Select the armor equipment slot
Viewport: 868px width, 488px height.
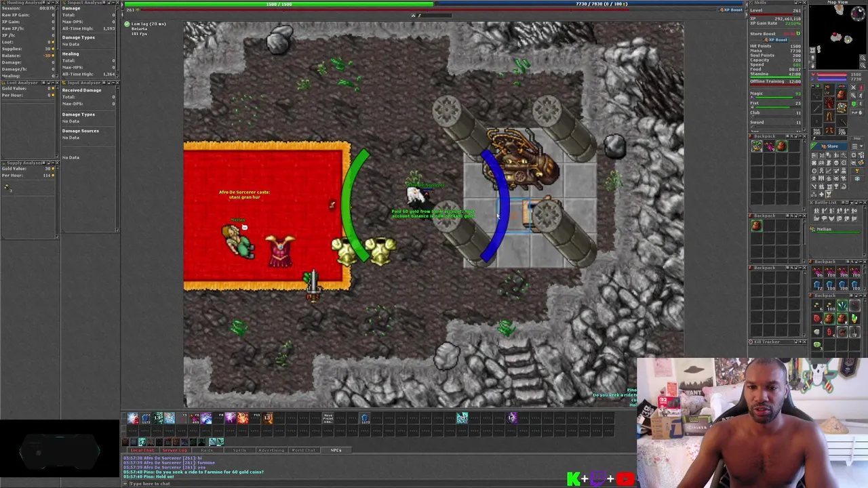coord(829,102)
